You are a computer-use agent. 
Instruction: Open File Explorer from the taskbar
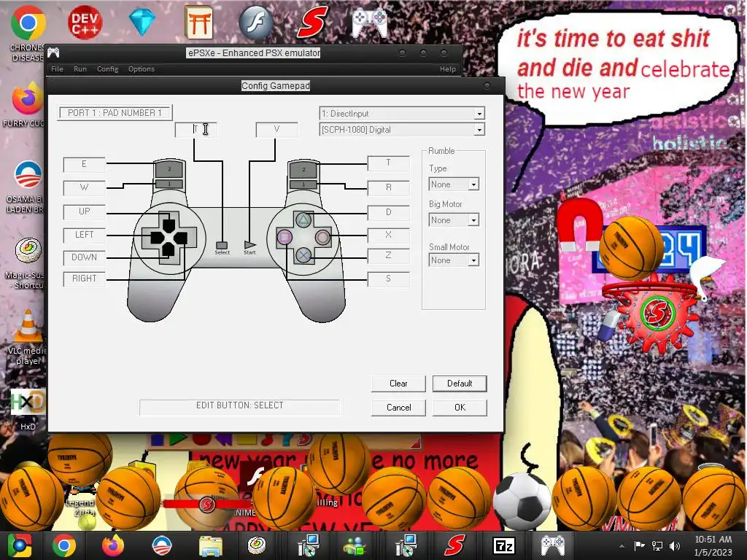click(x=210, y=546)
